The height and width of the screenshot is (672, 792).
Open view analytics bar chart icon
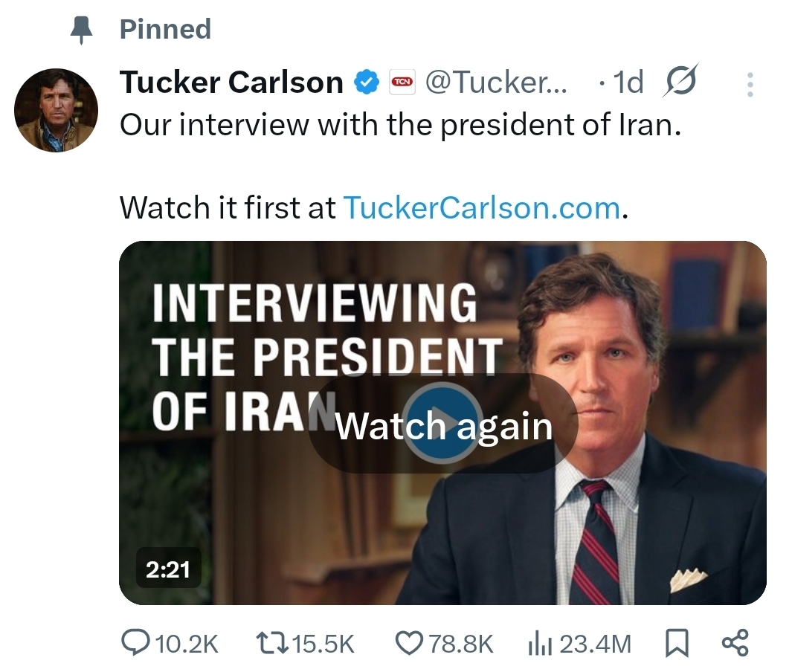tap(538, 643)
